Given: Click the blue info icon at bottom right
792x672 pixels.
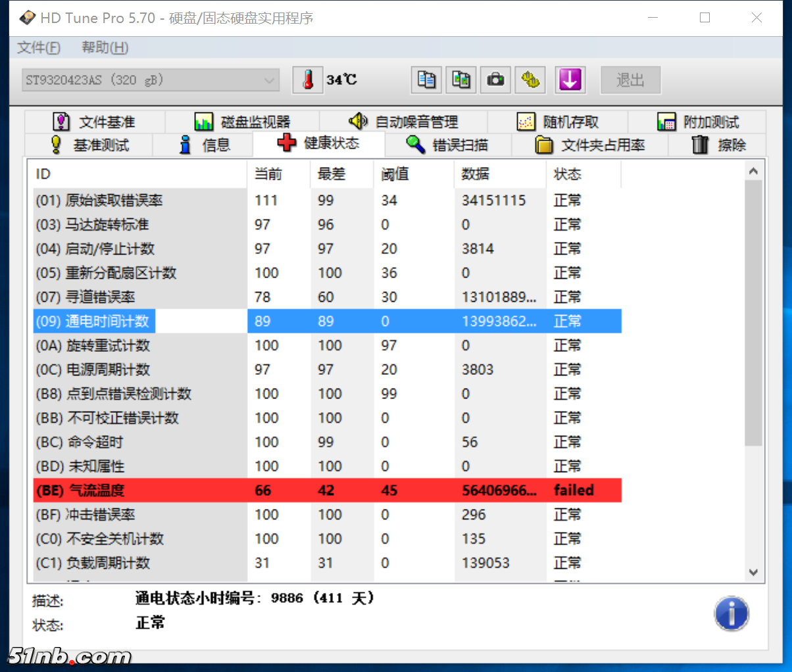Looking at the screenshot, I should click(x=732, y=613).
